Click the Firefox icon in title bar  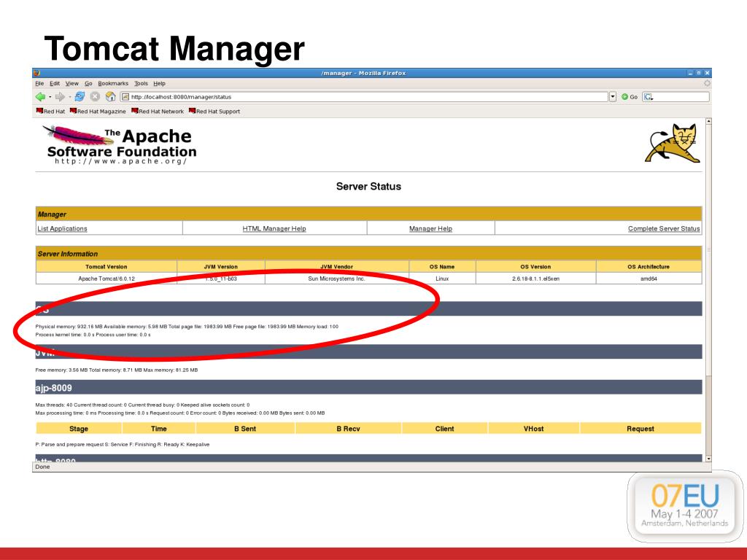37,73
